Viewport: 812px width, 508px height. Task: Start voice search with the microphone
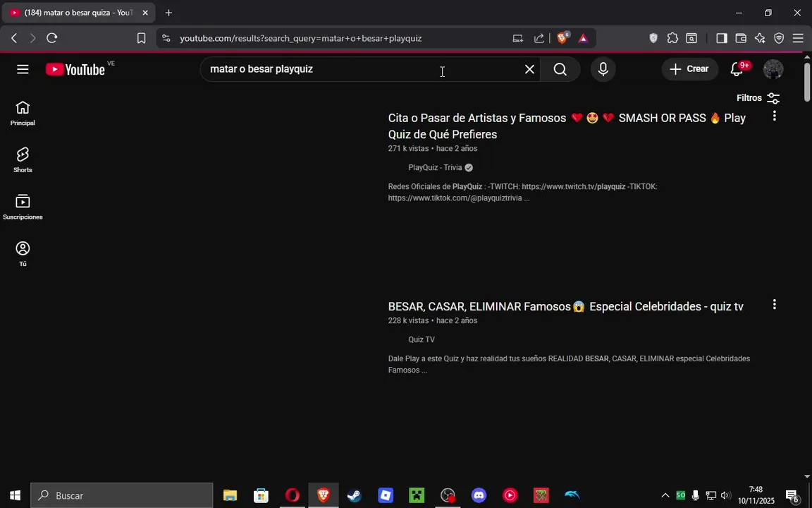pyautogui.click(x=603, y=69)
